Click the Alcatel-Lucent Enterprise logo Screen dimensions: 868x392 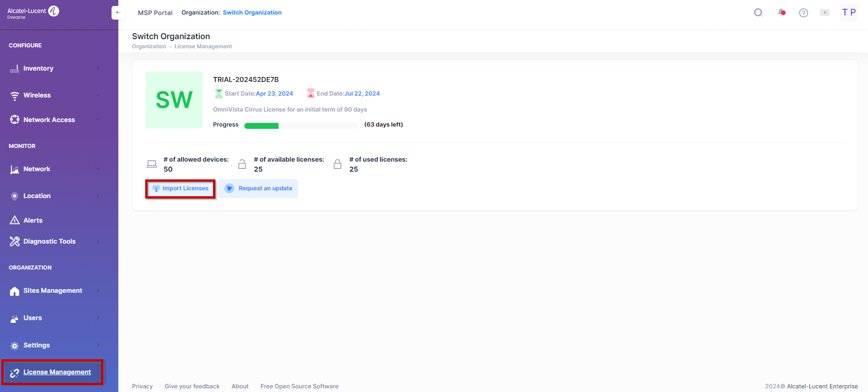[x=33, y=12]
